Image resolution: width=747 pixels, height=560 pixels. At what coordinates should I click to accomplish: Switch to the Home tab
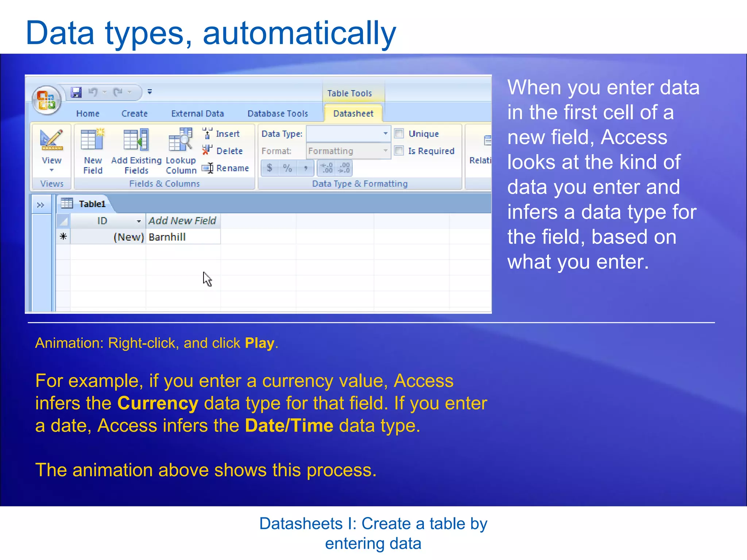[88, 114]
